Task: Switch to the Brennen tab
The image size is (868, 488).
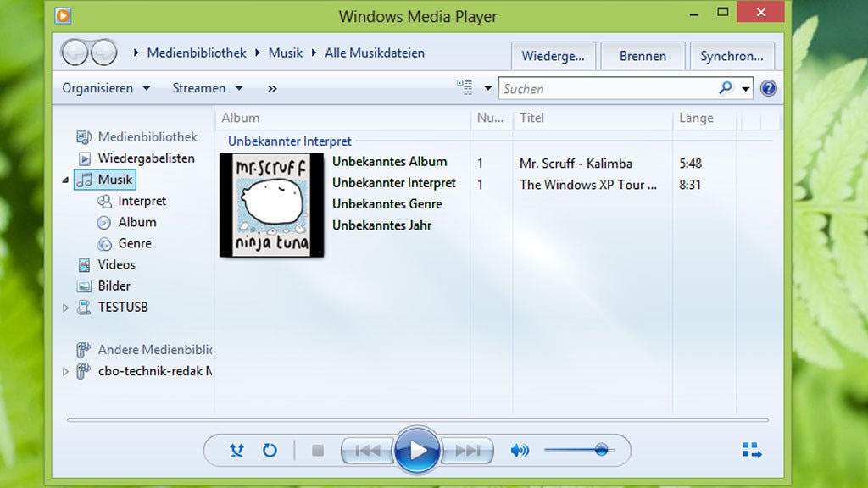Action: tap(643, 55)
